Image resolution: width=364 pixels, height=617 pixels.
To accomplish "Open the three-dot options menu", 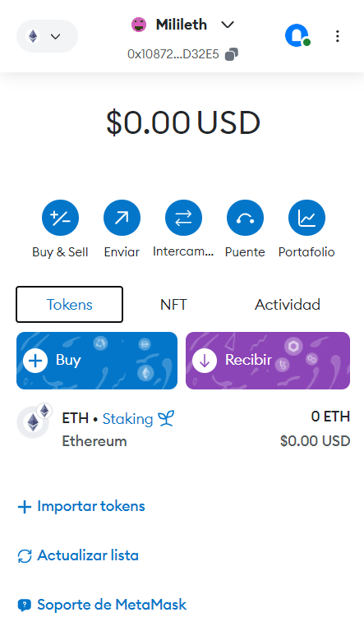I will click(337, 36).
